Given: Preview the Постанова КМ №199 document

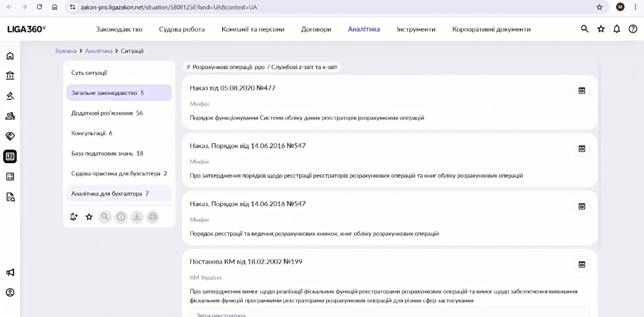Looking at the screenshot, I should point(581,264).
